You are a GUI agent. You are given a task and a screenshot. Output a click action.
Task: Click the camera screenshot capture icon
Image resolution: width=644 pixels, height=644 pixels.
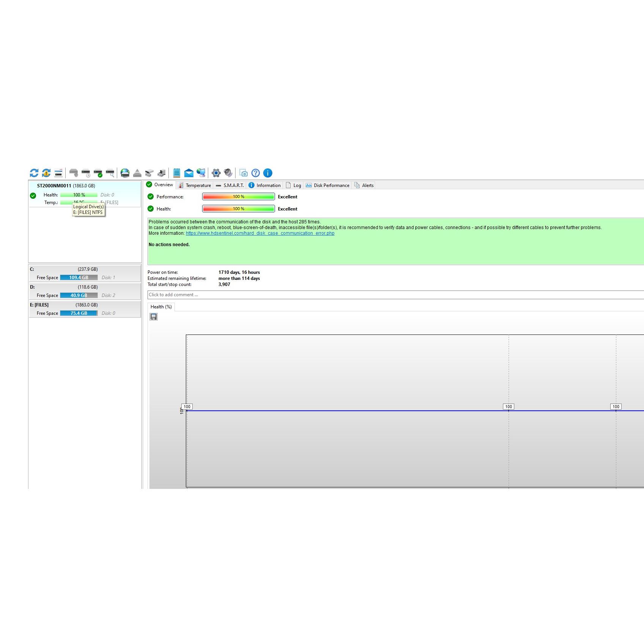point(244,173)
